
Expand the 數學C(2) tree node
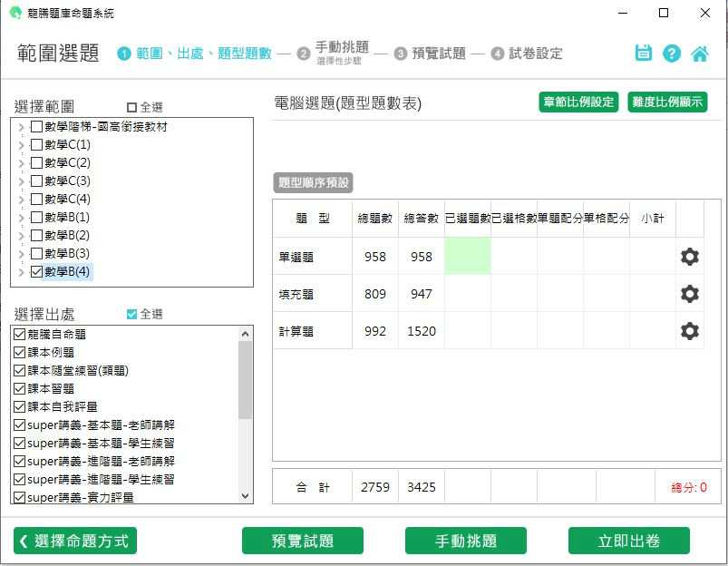21,163
